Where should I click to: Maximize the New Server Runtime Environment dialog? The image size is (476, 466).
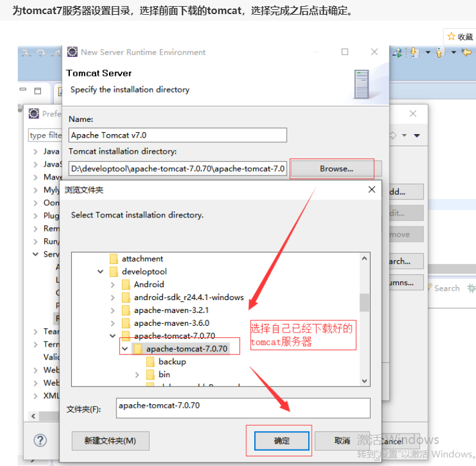tap(345, 52)
